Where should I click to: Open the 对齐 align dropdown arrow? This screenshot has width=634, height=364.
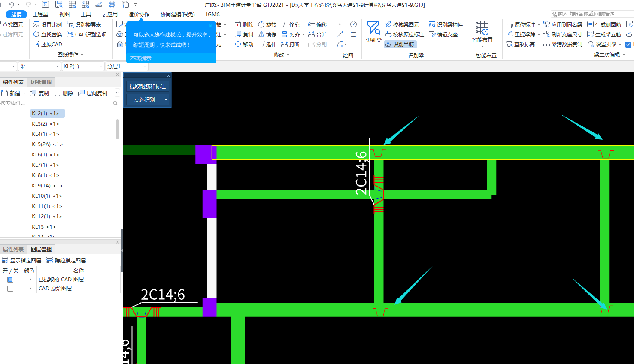(x=303, y=34)
